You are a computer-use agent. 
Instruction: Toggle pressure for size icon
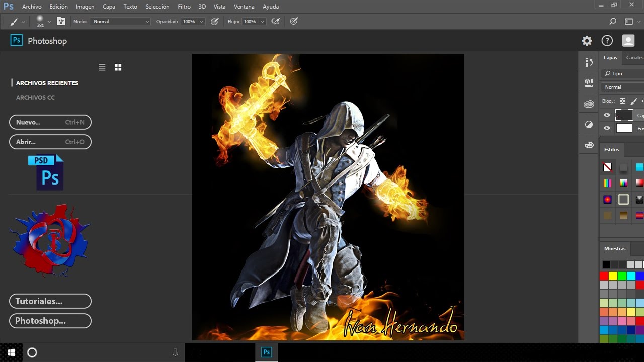point(294,22)
